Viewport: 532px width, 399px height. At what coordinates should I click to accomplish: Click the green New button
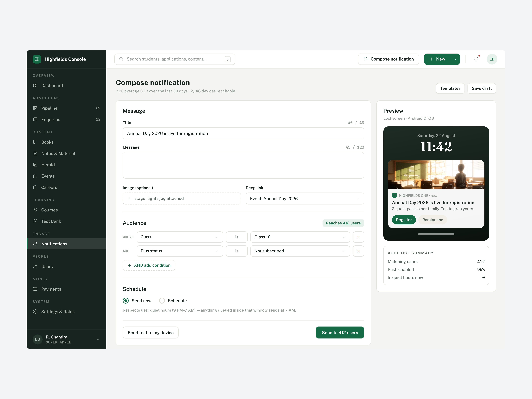437,59
